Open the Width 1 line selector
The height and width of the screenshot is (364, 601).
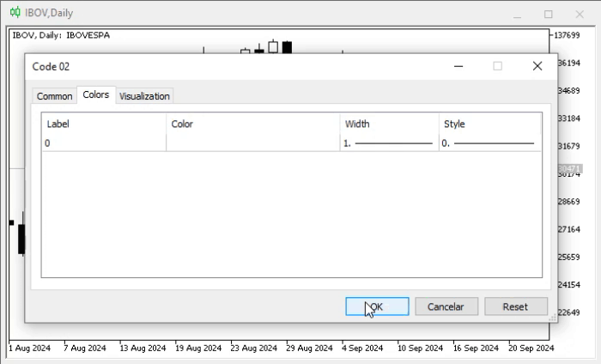(389, 143)
